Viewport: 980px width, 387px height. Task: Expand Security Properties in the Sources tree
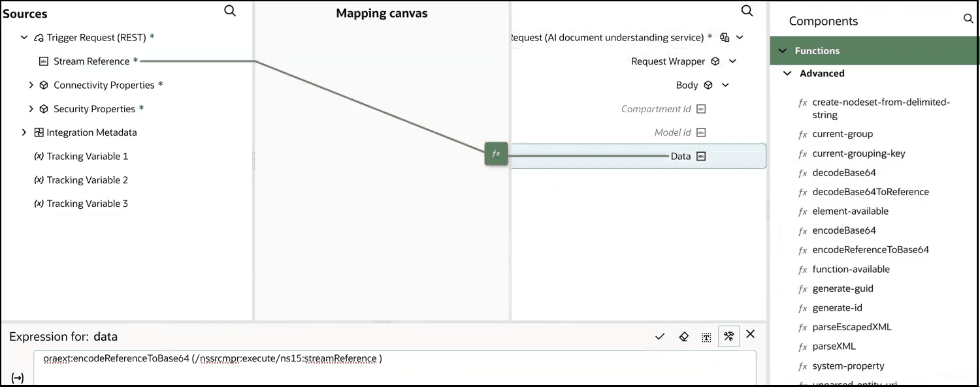31,108
